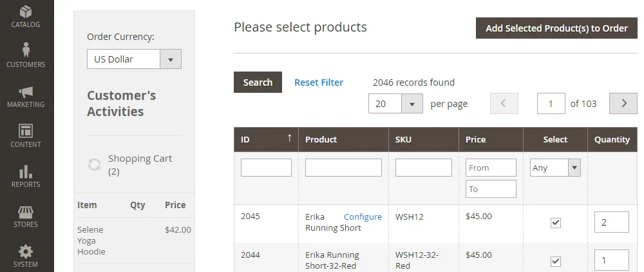Sort by Product column header
The width and height of the screenshot is (644, 272).
[343, 140]
